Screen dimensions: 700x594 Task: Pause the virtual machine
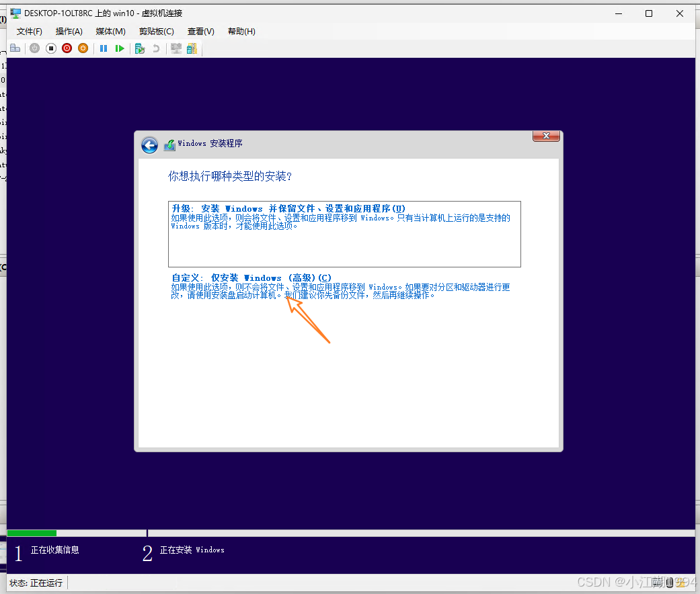pyautogui.click(x=103, y=48)
